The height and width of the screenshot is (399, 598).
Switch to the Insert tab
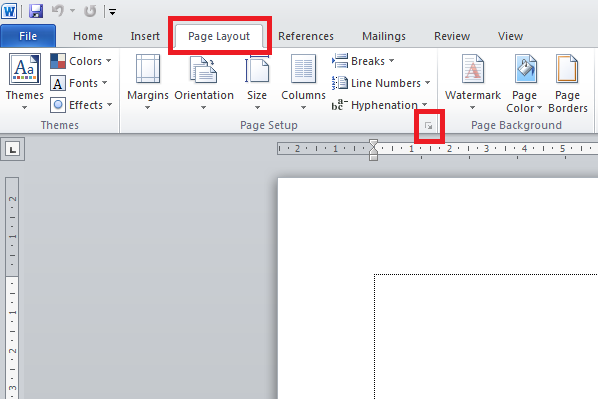click(145, 36)
